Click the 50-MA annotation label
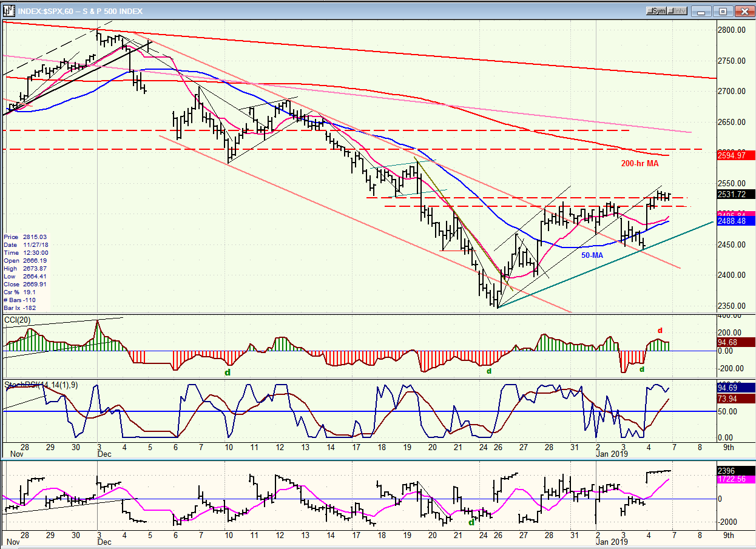756x549 pixels. [x=592, y=255]
